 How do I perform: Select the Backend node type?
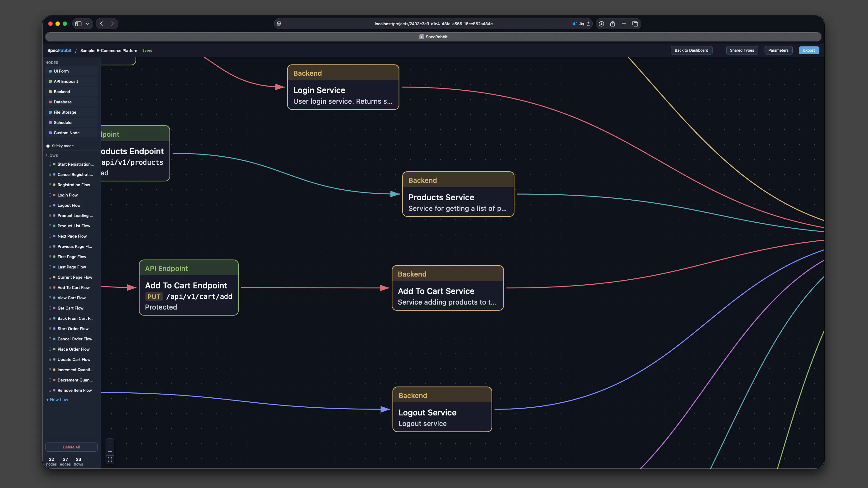point(71,92)
